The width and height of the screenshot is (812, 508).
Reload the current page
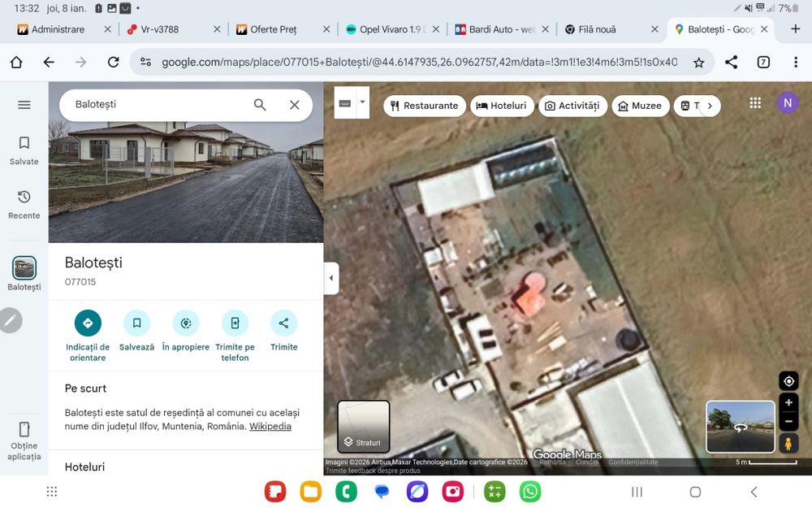[114, 63]
